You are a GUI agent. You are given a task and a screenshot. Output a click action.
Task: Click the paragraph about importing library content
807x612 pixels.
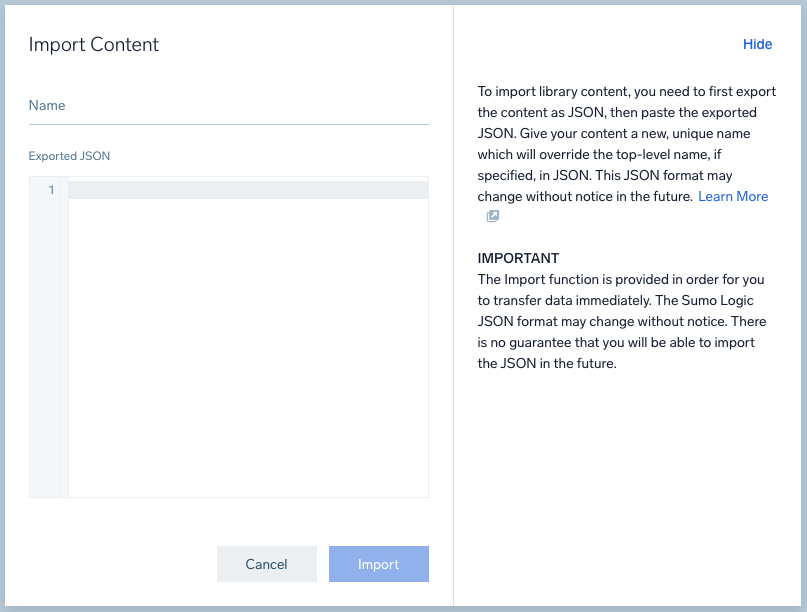click(626, 144)
